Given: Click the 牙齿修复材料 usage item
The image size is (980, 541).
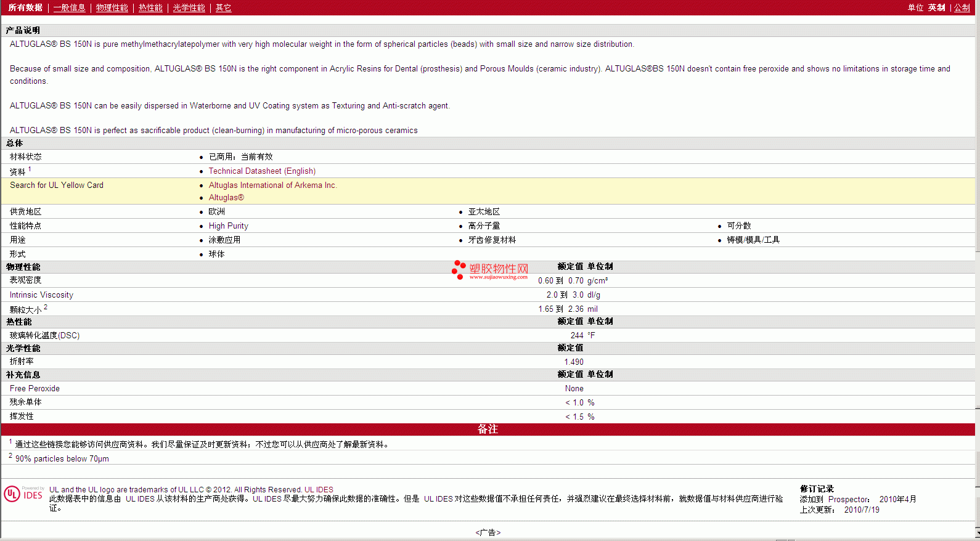Looking at the screenshot, I should [x=492, y=240].
